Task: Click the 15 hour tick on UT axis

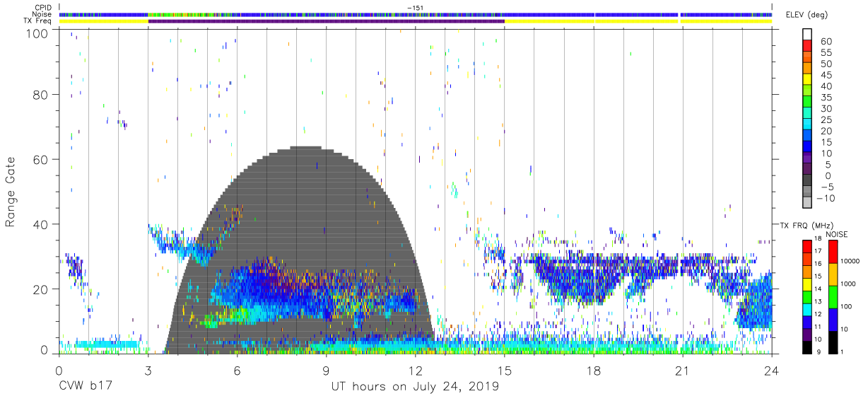Action: point(504,369)
